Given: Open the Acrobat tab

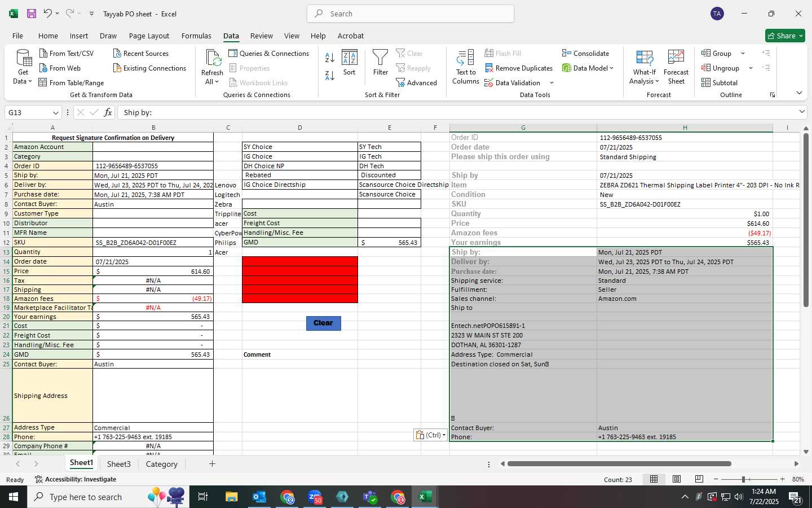Looking at the screenshot, I should [351, 36].
